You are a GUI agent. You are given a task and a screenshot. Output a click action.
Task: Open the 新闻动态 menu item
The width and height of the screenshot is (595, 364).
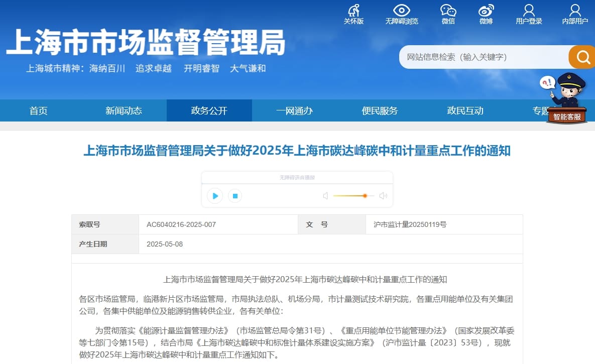pyautogui.click(x=124, y=111)
